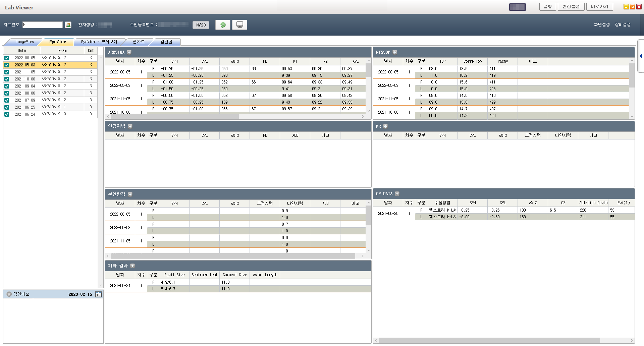Click plus icon on OP DATA panel
The height and width of the screenshot is (346, 644).
coord(397,194)
